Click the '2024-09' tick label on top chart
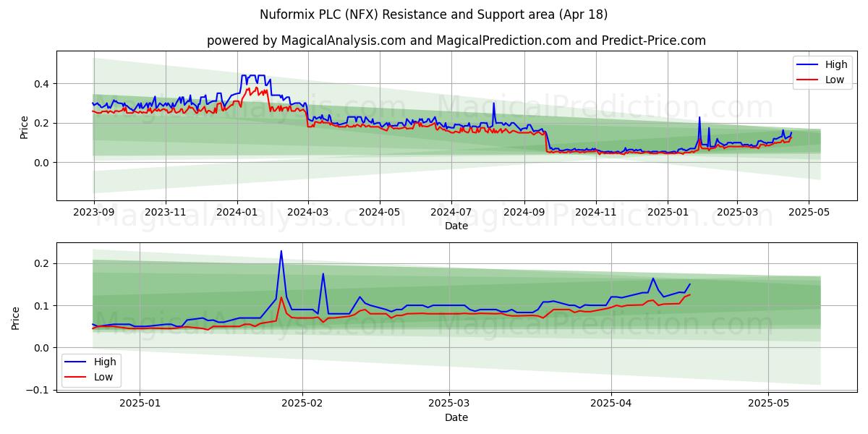 (524, 213)
